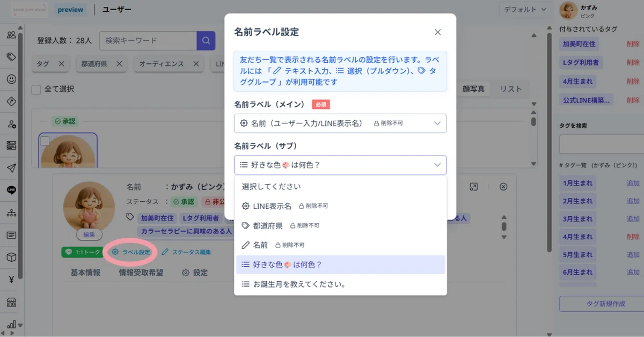
Task: Click the 編集 button under avatar
Action: pyautogui.click(x=89, y=235)
